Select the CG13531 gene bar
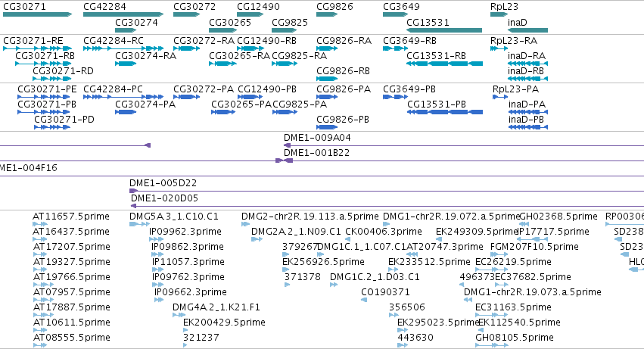 point(444,30)
